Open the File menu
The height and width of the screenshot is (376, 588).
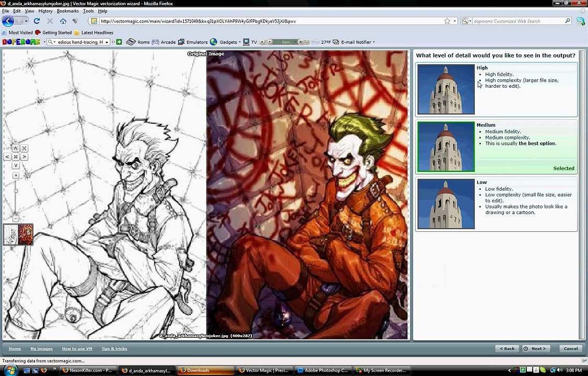[x=5, y=11]
